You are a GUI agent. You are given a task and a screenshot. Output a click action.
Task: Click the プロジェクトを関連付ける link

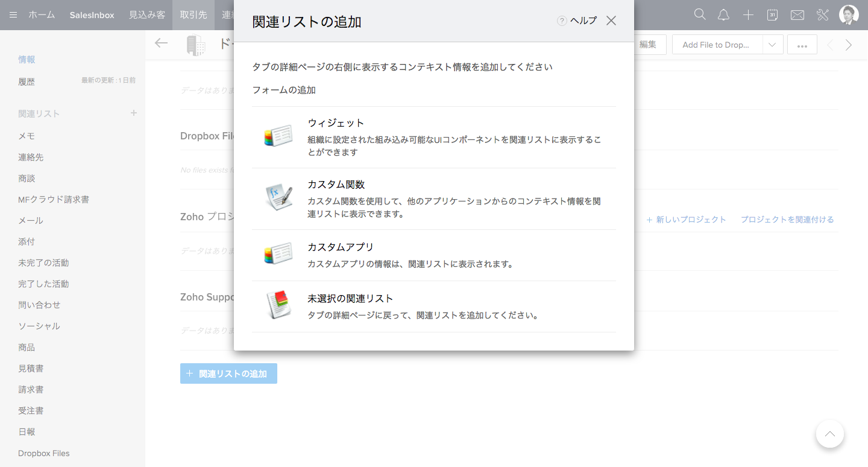[x=787, y=220]
